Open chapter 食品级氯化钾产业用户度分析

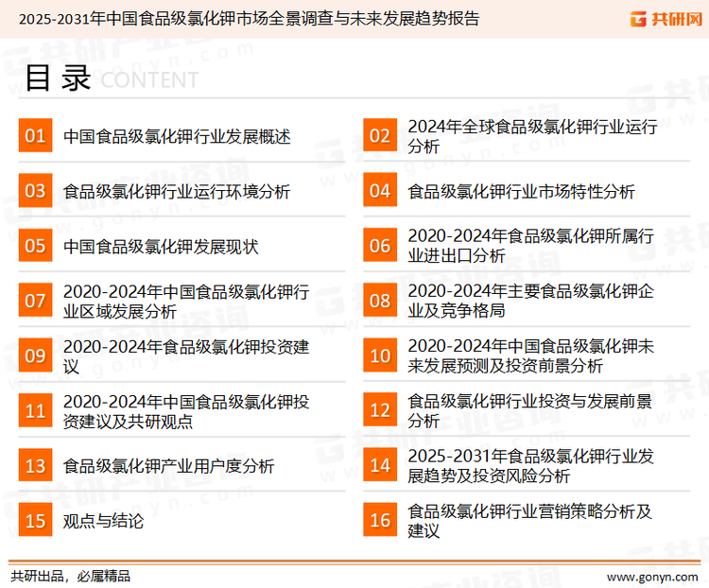(168, 466)
